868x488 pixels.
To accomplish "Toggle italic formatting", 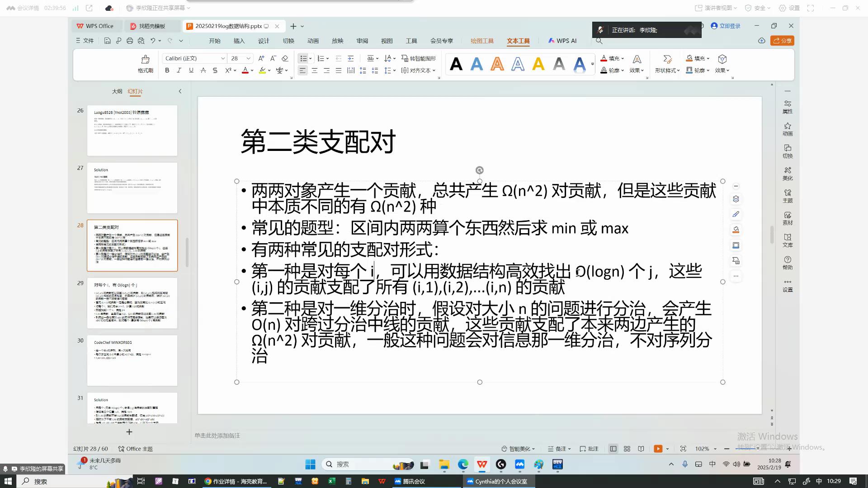I will click(x=179, y=70).
